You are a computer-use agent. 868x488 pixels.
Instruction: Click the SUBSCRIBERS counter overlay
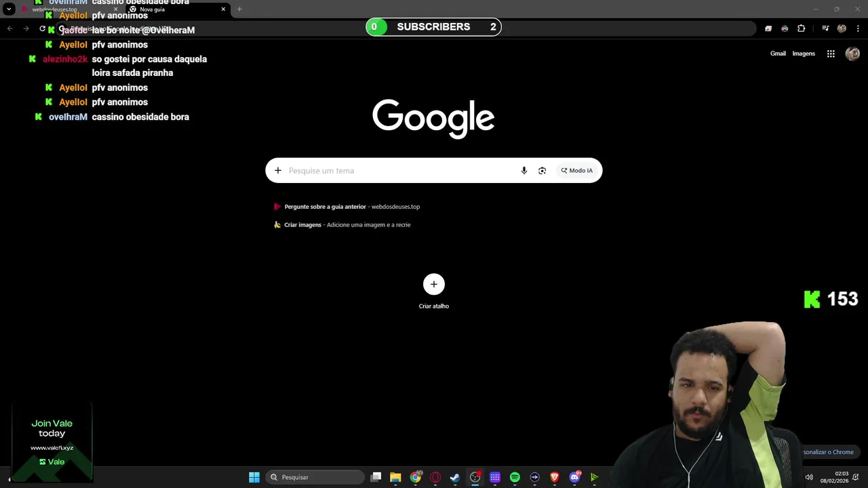[433, 27]
